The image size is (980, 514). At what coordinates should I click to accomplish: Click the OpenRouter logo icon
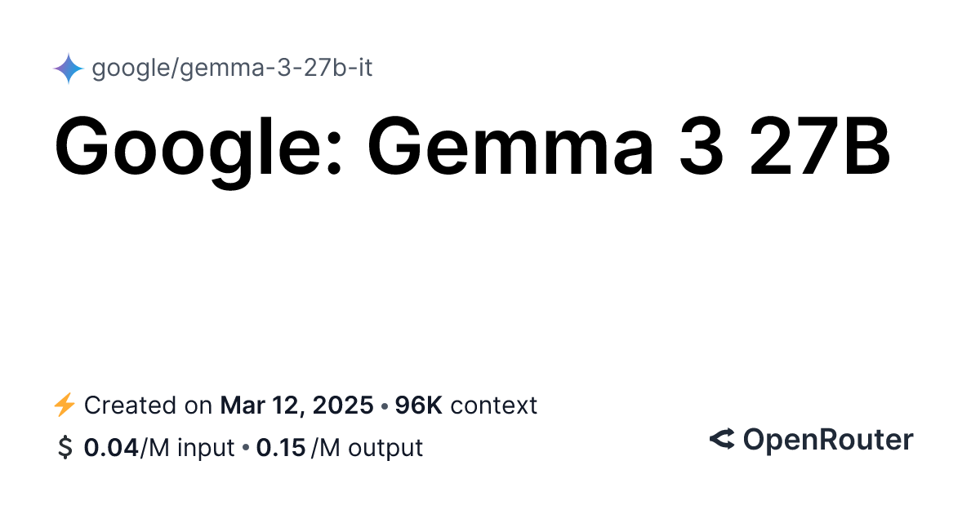(722, 440)
